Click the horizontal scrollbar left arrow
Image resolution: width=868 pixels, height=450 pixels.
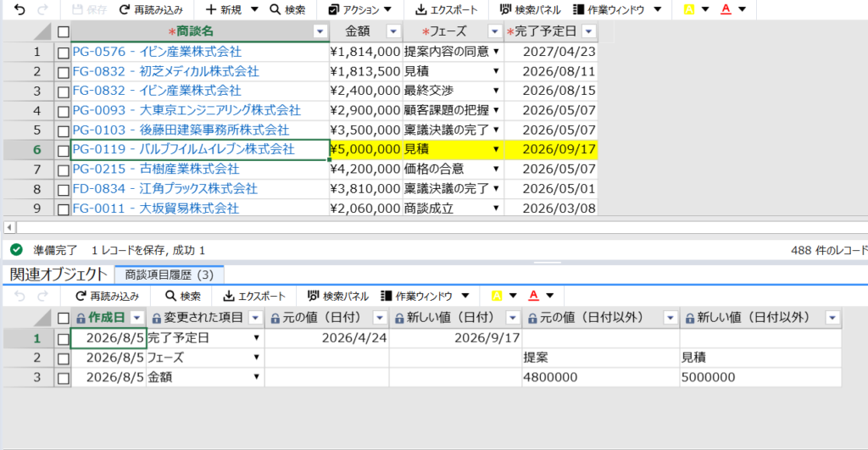[9, 227]
